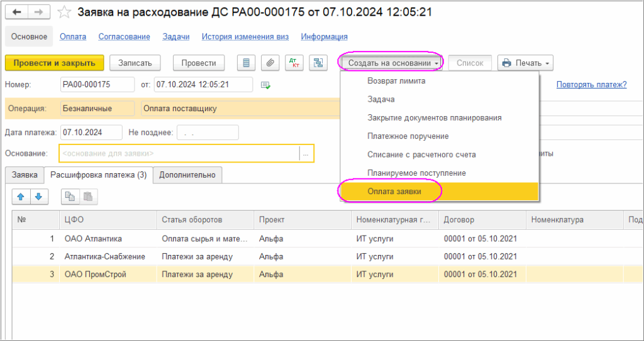The height and width of the screenshot is (341, 644).
Task: Click the Провести и закрыть button
Action: coord(54,63)
